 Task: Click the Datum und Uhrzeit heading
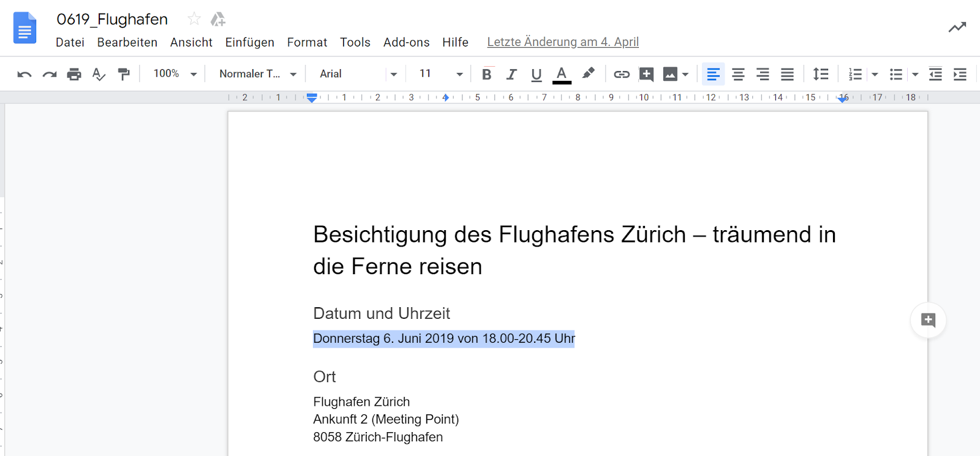click(x=382, y=313)
